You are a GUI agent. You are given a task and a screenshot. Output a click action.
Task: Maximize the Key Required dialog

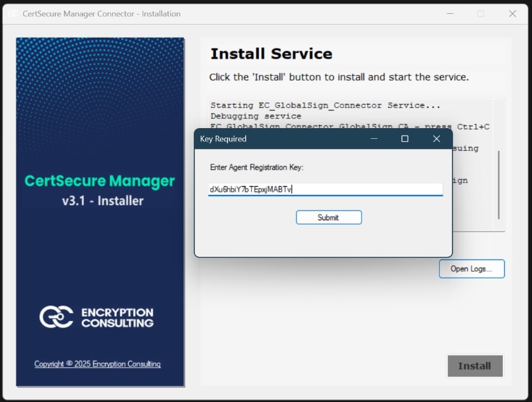pos(405,139)
